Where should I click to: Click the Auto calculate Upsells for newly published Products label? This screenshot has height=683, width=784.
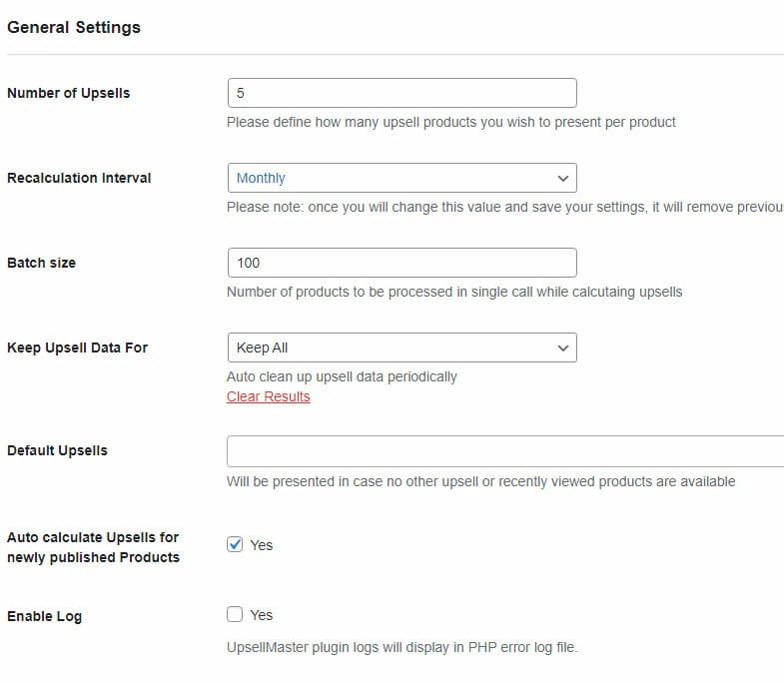tap(93, 547)
